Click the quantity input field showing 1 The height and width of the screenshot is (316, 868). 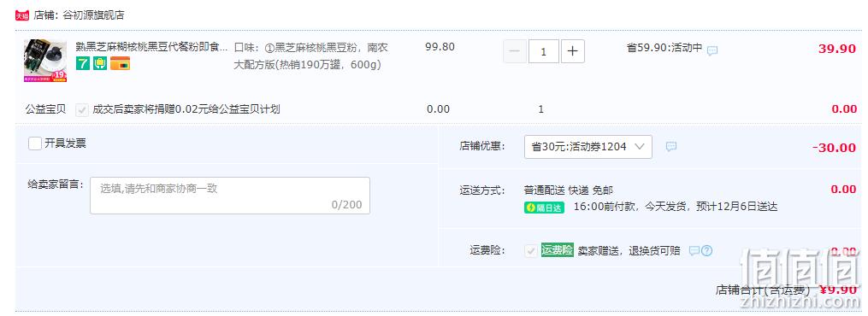(x=544, y=51)
